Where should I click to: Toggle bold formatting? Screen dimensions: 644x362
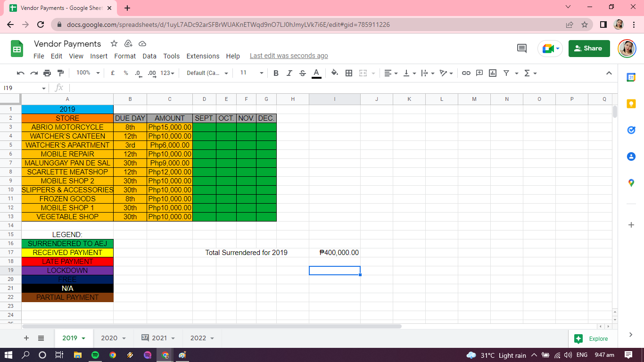[276, 73]
